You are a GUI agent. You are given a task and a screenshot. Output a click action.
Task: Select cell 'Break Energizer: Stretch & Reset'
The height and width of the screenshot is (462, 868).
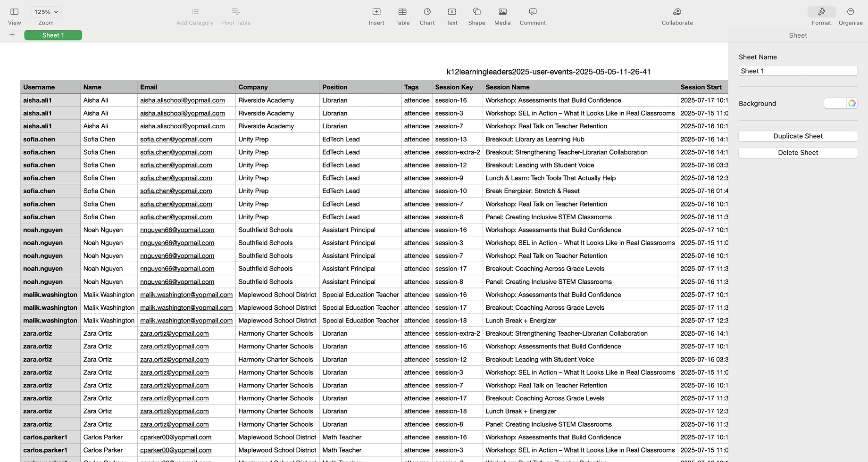click(x=580, y=191)
